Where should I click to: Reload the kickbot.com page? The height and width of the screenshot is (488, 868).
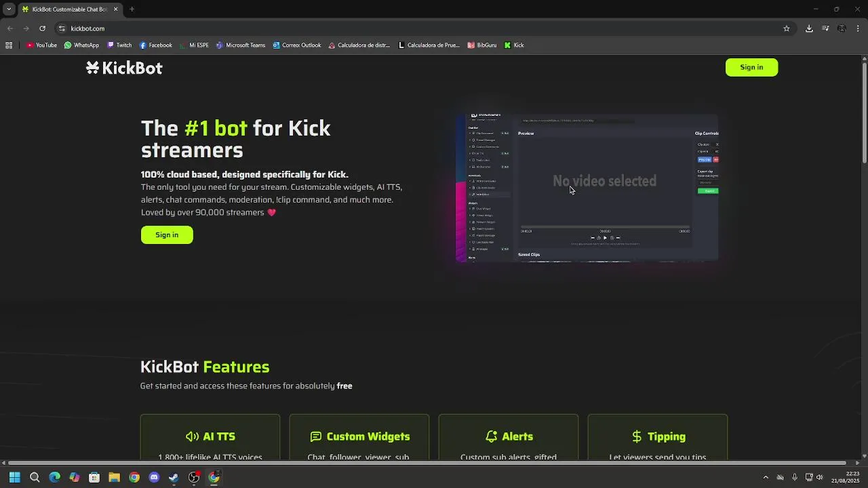coord(42,28)
